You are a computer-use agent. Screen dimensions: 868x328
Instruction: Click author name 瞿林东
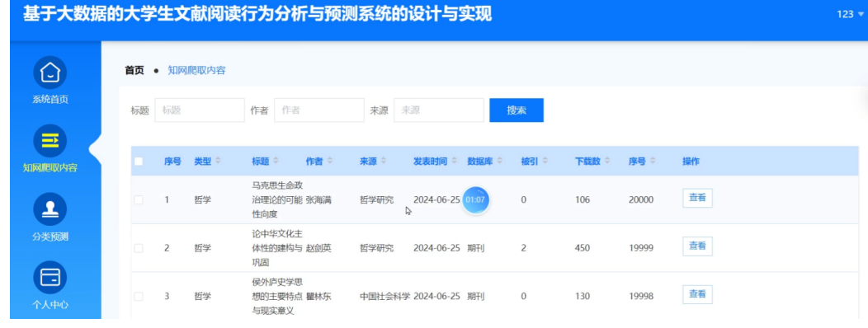click(x=318, y=297)
